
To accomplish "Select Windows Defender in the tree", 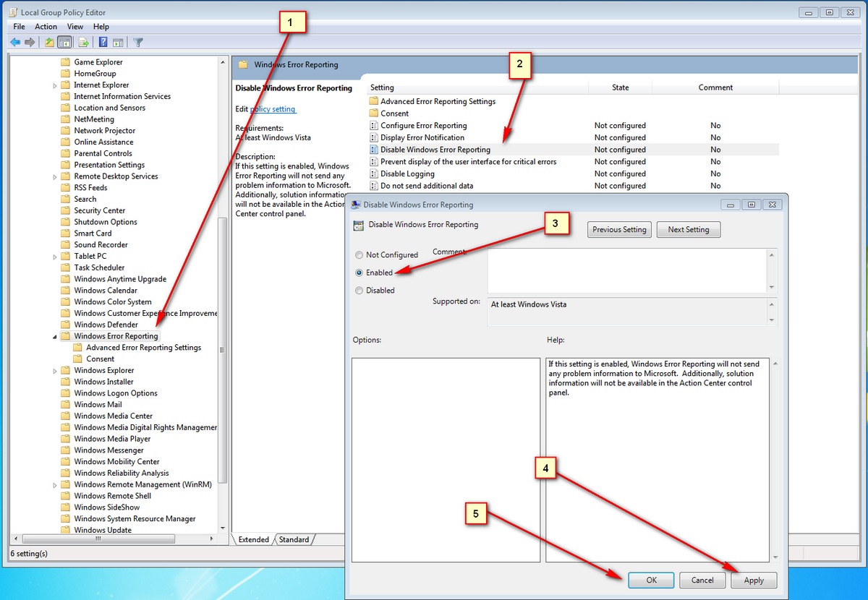I will click(106, 325).
